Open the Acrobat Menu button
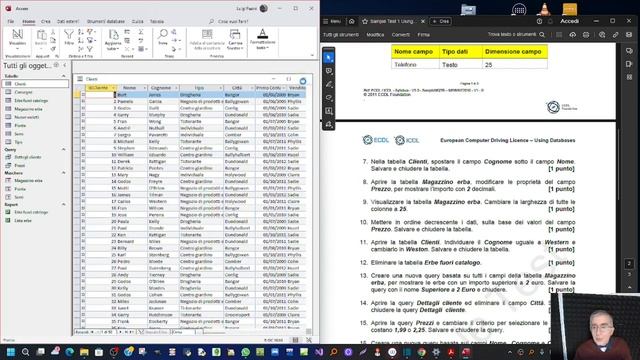 (332, 21)
